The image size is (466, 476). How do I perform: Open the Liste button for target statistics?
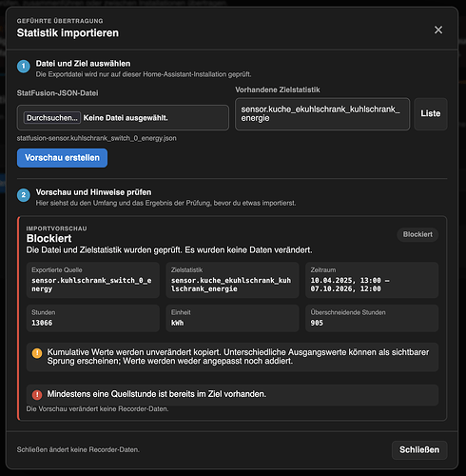(x=431, y=113)
